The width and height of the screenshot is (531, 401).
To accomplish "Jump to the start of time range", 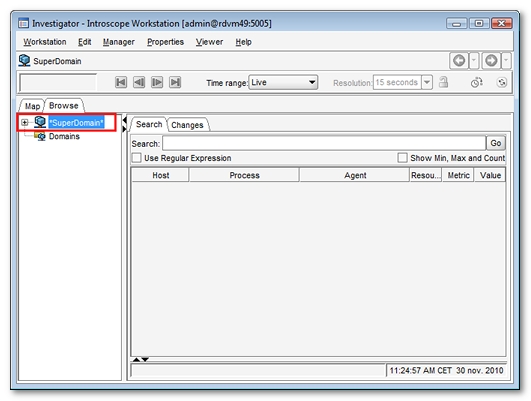I will pos(121,82).
